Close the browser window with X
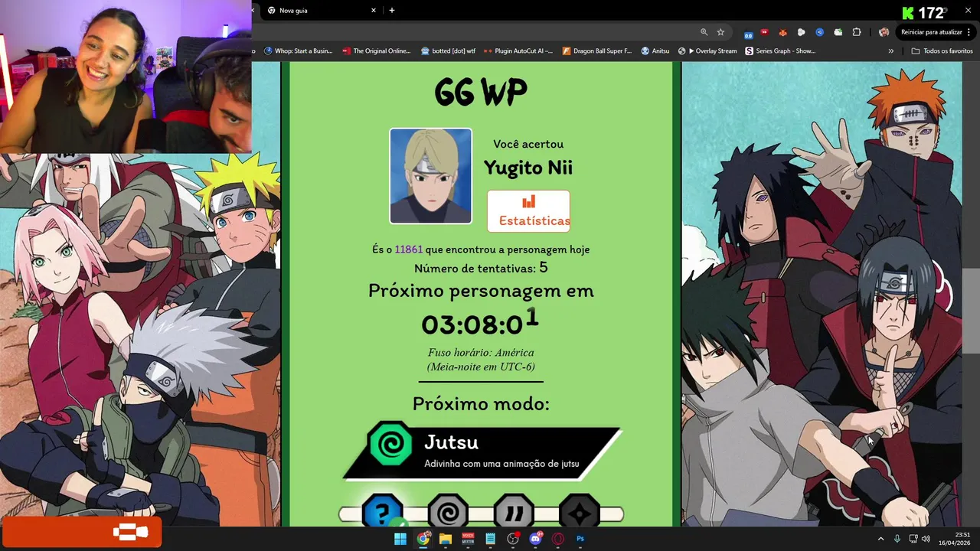 (968, 10)
